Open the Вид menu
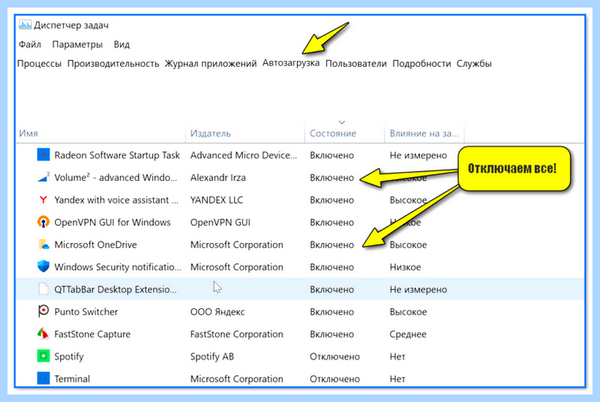 point(122,44)
